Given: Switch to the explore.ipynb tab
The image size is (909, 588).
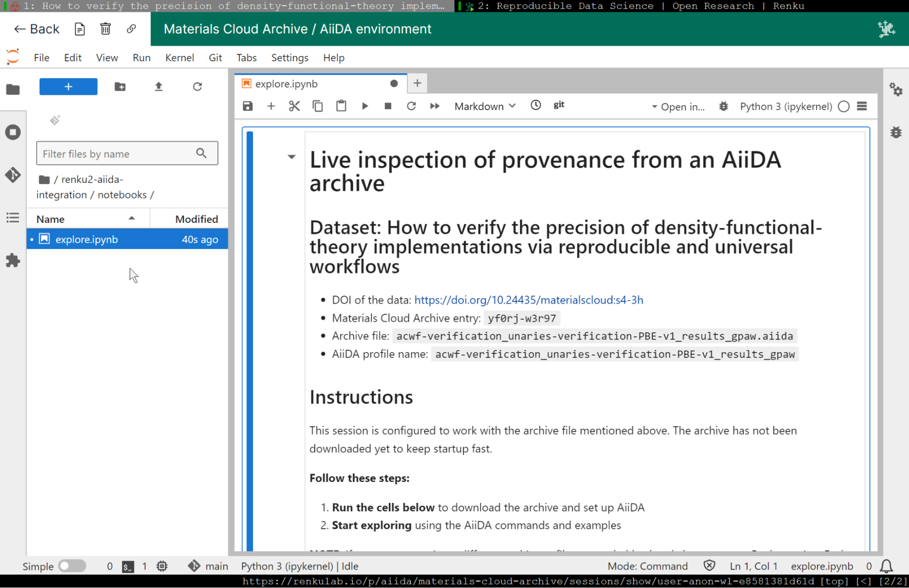Looking at the screenshot, I should 286,84.
